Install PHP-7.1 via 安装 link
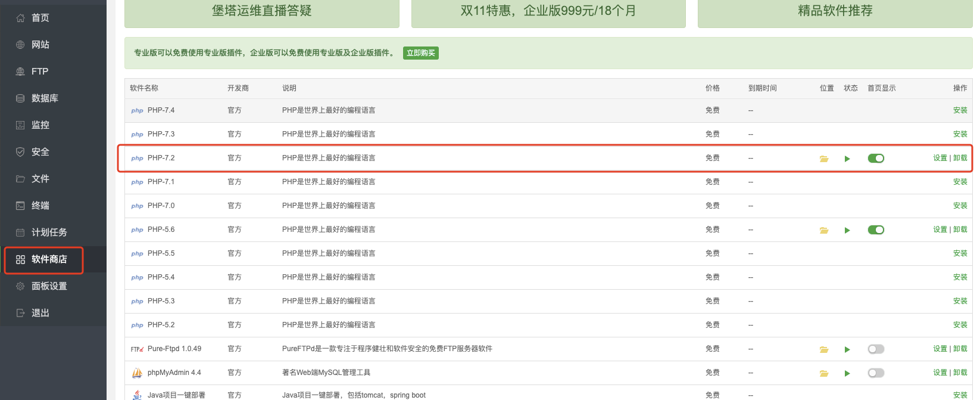Viewport: 980px width, 400px height. [x=960, y=182]
